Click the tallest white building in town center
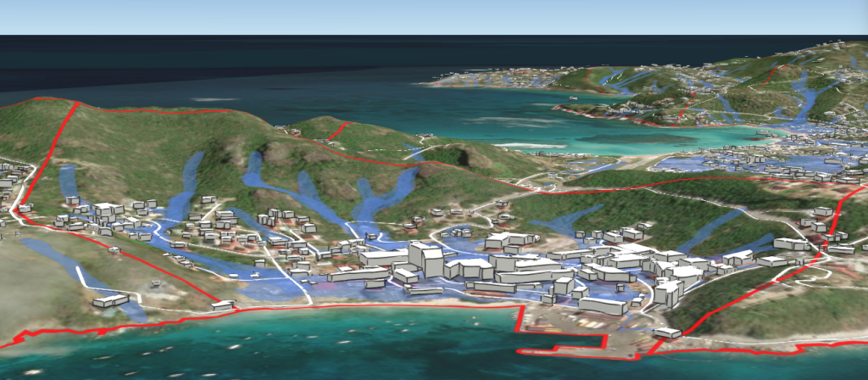This screenshot has width=868, height=380. point(426,259)
